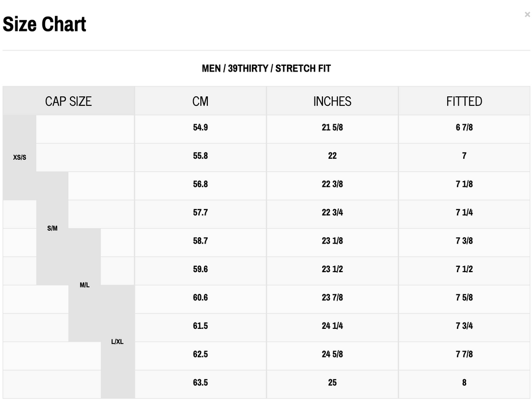Click the FITTED column header
532x401 pixels.
point(464,101)
